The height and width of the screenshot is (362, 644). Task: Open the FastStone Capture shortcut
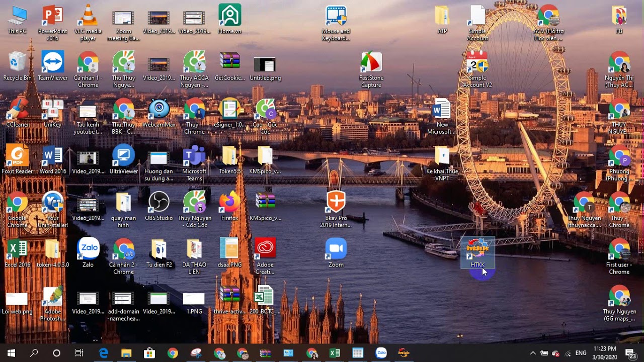click(371, 69)
